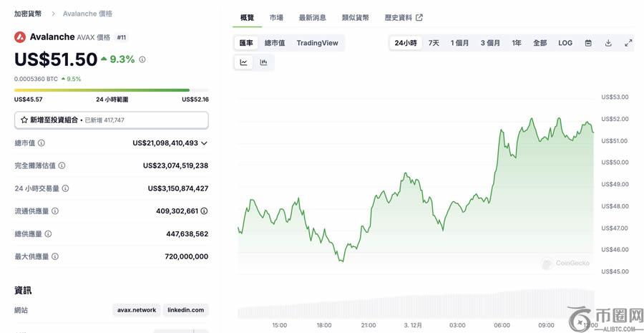The height and width of the screenshot is (333, 644).
Task: Select 7天 time range
Action: point(434,43)
